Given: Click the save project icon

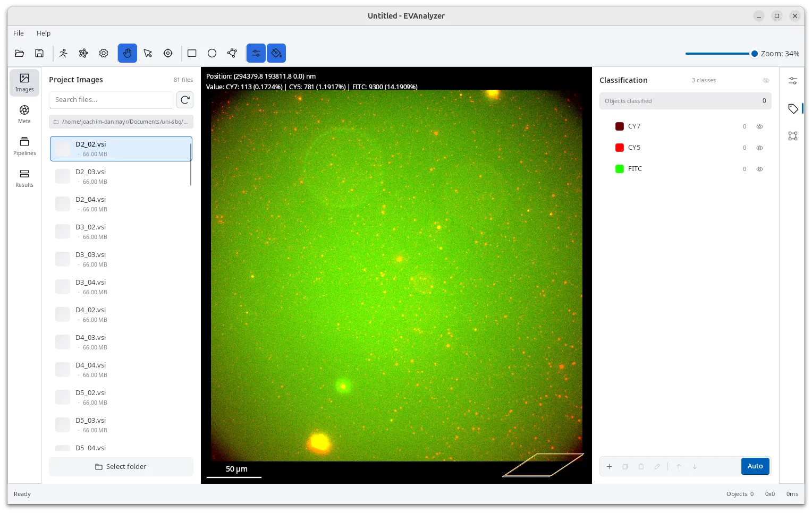Looking at the screenshot, I should (x=39, y=53).
